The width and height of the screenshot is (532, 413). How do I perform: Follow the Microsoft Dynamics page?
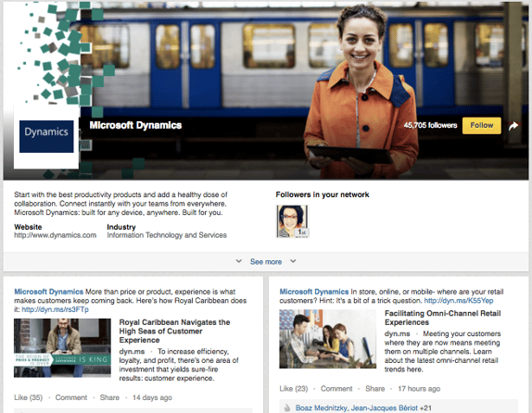[x=481, y=125]
